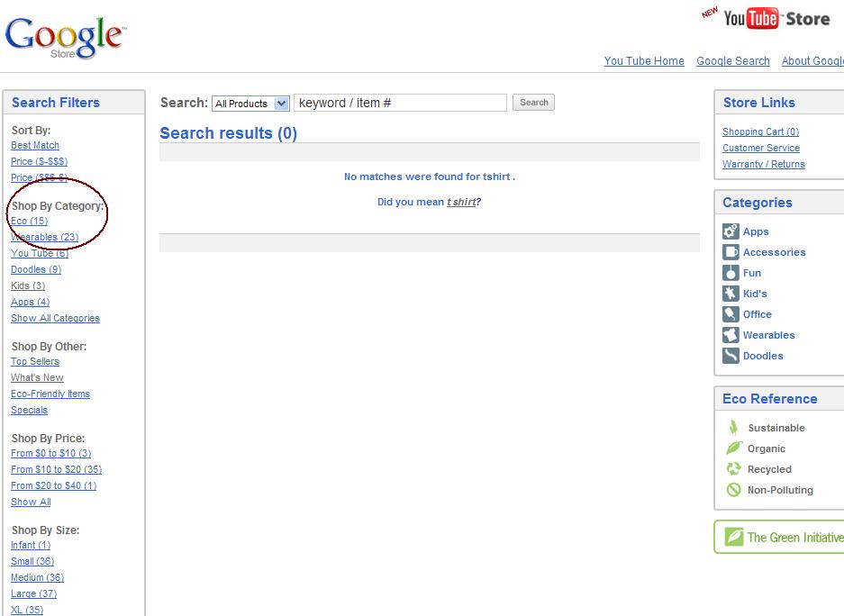Click the Accessories category icon
This screenshot has width=844, height=616.
point(731,252)
